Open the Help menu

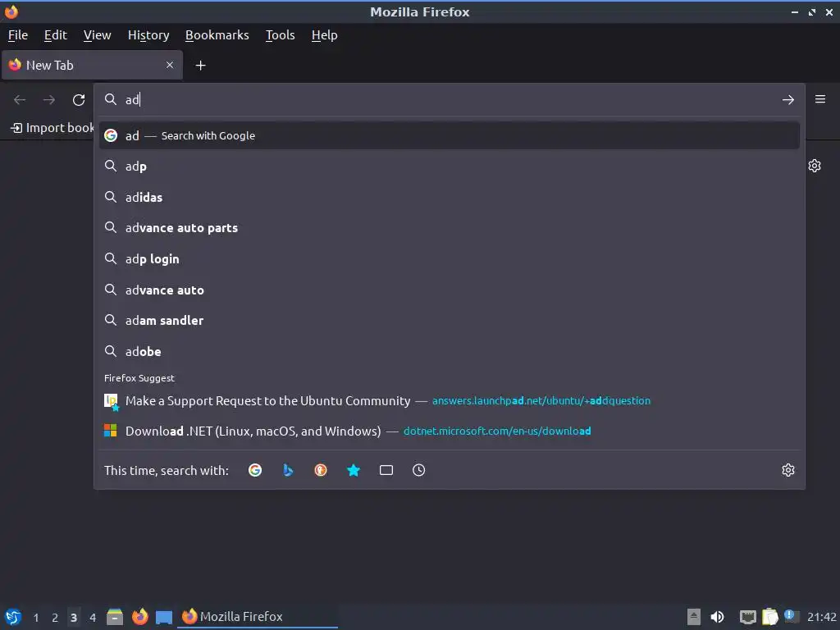(325, 35)
